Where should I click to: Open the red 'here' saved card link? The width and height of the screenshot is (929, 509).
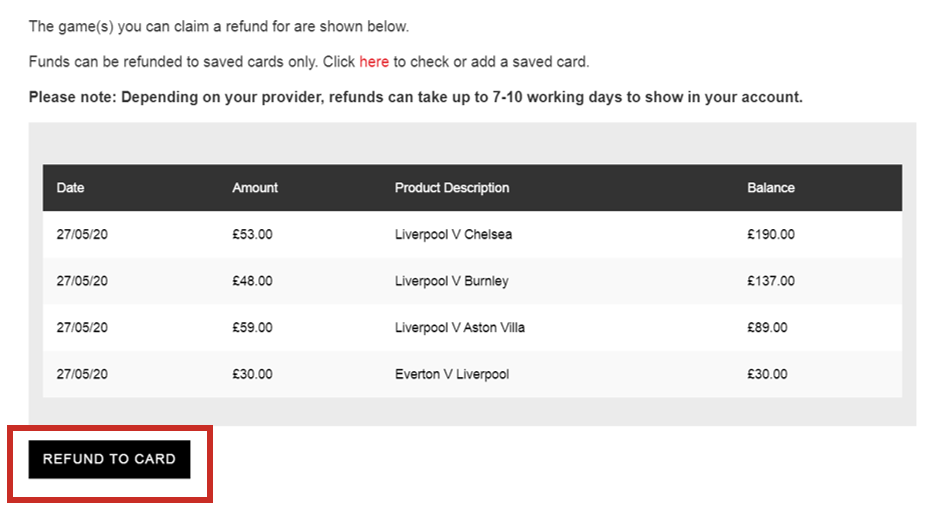coord(374,62)
